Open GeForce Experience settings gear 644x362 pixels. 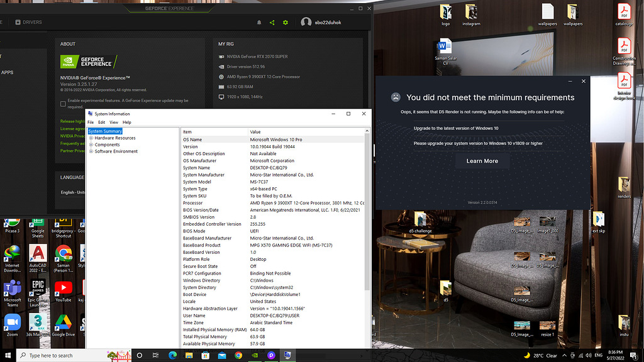pos(286,23)
